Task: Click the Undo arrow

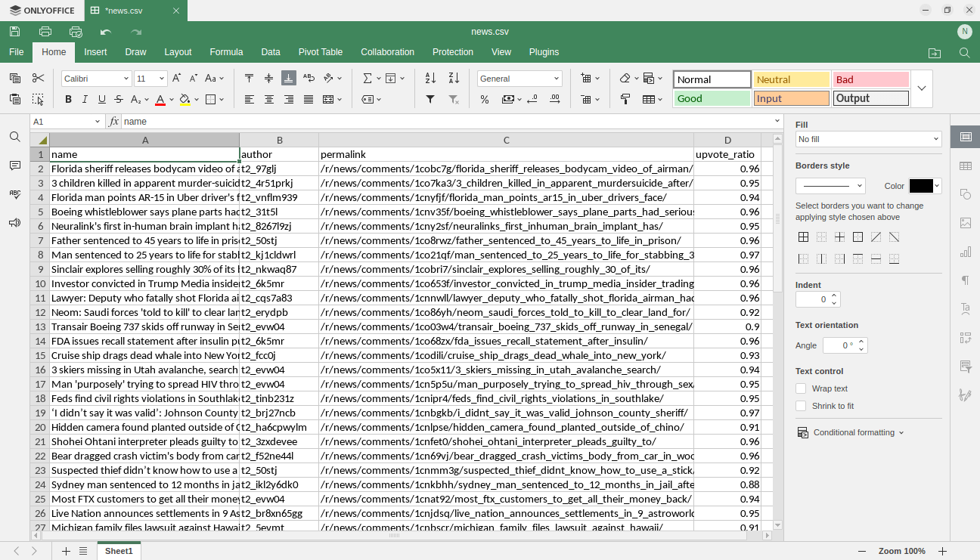Action: click(106, 32)
